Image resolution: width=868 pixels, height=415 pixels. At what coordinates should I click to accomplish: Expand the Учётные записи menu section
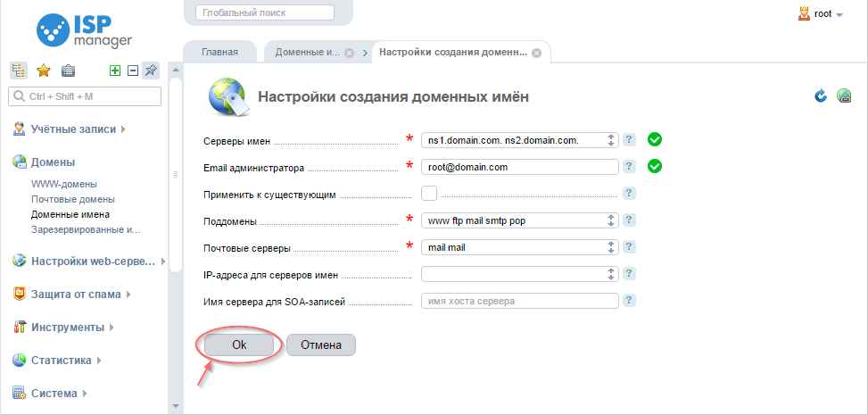coord(123,129)
